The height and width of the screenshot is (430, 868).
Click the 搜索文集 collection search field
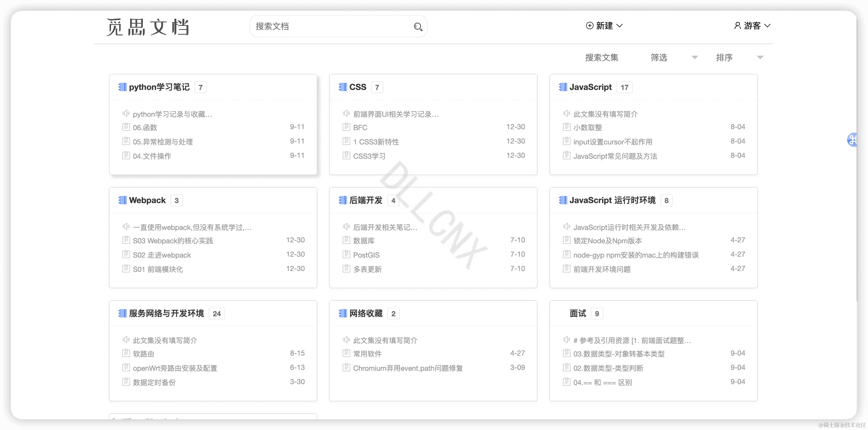point(602,58)
